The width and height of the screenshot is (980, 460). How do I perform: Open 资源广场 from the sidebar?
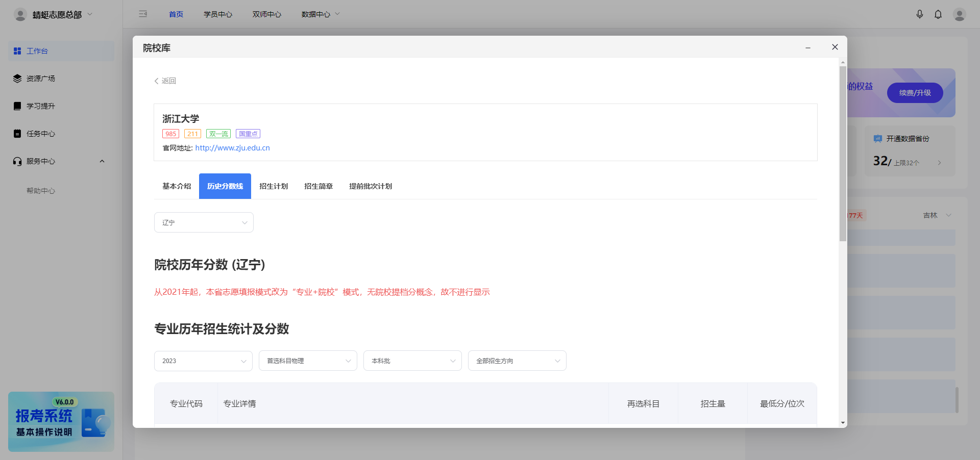[41, 78]
